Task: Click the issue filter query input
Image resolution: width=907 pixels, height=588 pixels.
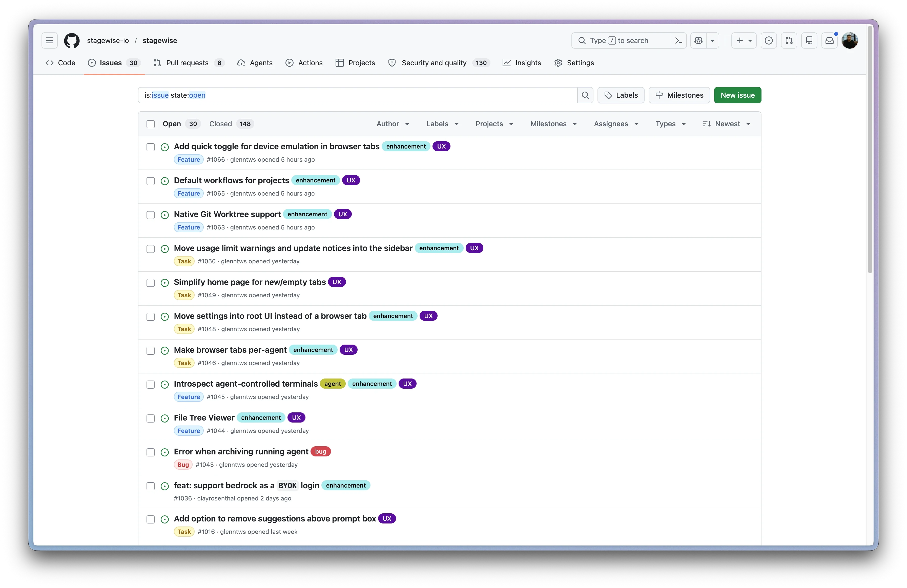Action: tap(358, 95)
